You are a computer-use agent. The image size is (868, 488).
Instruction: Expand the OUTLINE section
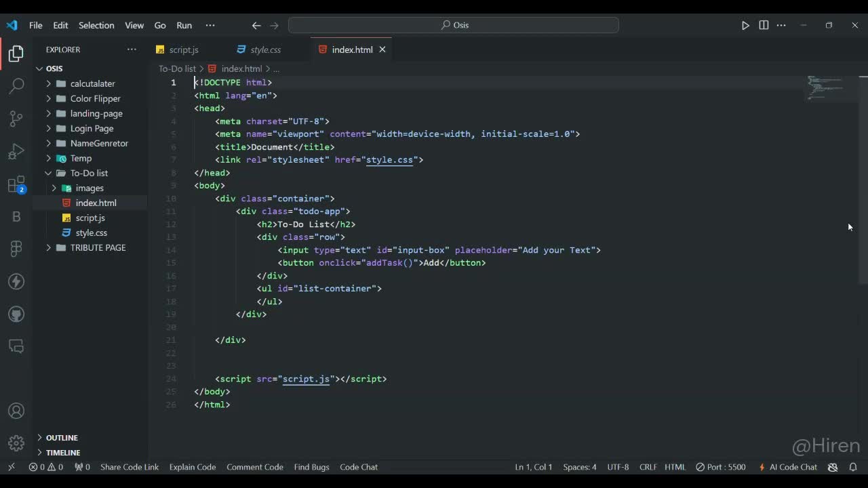click(x=62, y=438)
